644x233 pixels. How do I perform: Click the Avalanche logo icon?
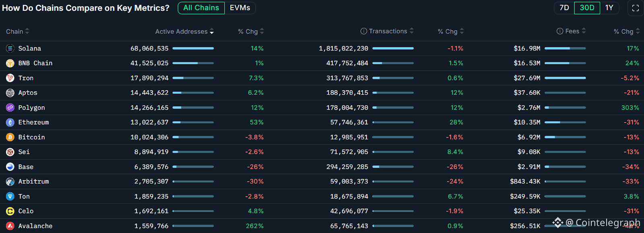coord(10,226)
